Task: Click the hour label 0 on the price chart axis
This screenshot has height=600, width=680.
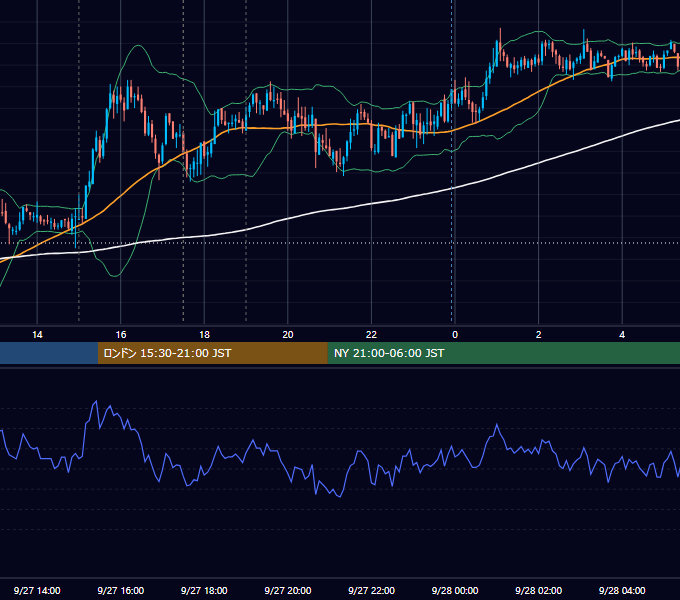Action: pos(455,335)
